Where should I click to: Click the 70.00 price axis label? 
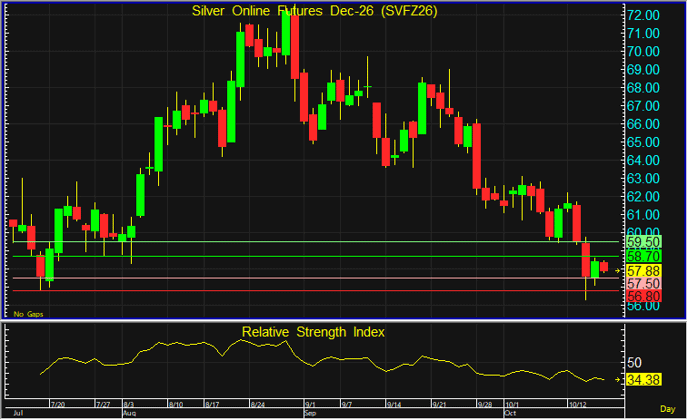[x=643, y=51]
